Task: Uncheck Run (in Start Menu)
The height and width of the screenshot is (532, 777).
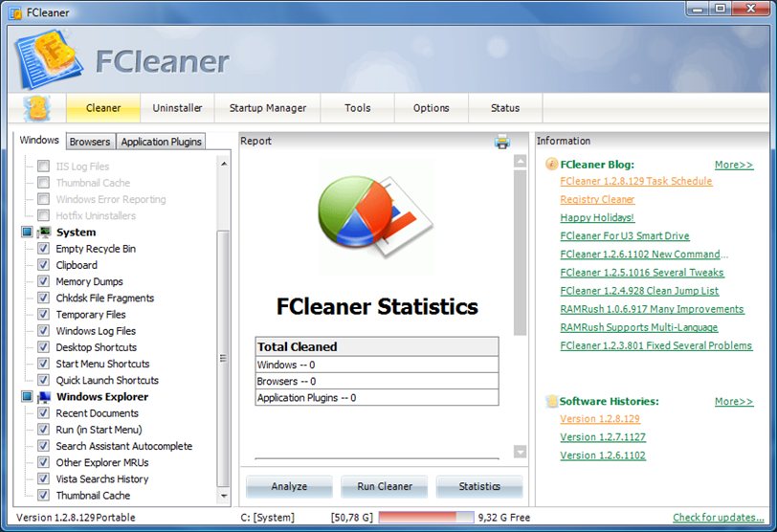Action: [44, 429]
